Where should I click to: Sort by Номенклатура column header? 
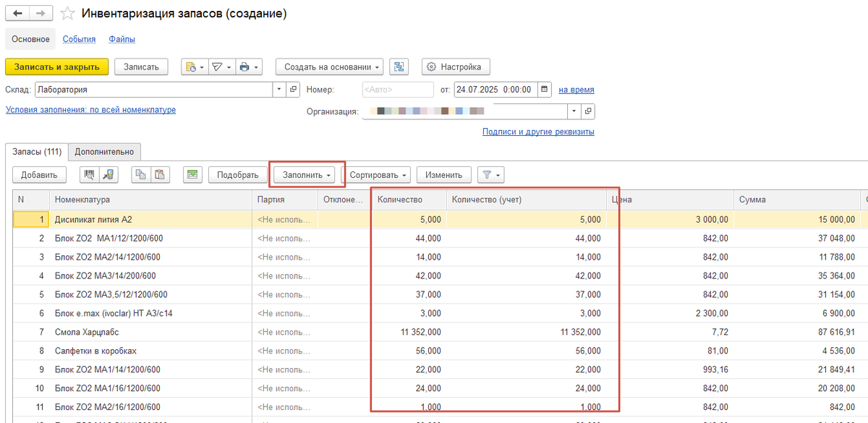[x=150, y=200]
